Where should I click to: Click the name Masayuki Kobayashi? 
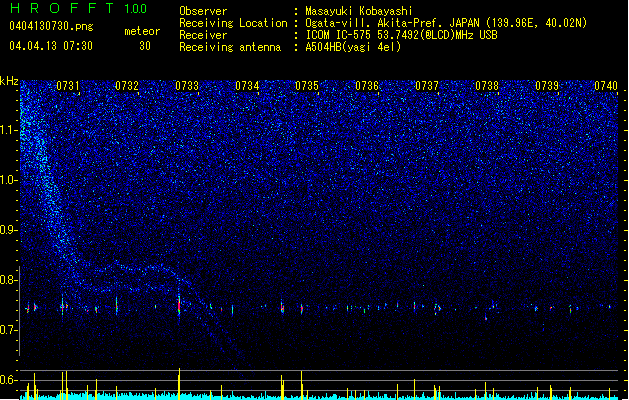[x=359, y=11]
